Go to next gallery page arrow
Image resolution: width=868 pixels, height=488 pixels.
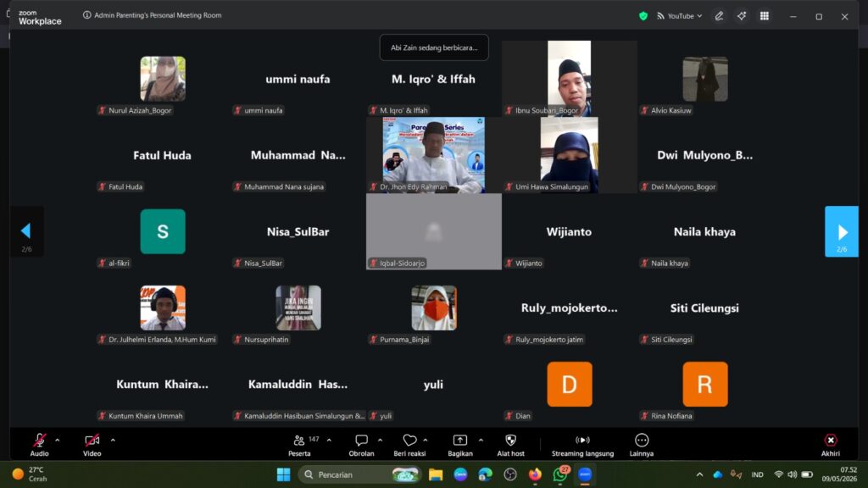(842, 231)
